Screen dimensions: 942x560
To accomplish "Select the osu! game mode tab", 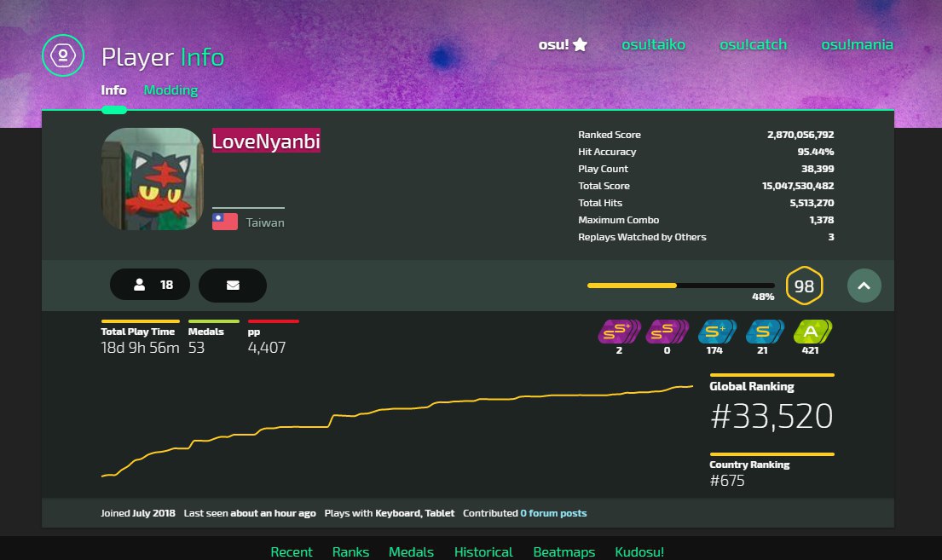I will (563, 44).
